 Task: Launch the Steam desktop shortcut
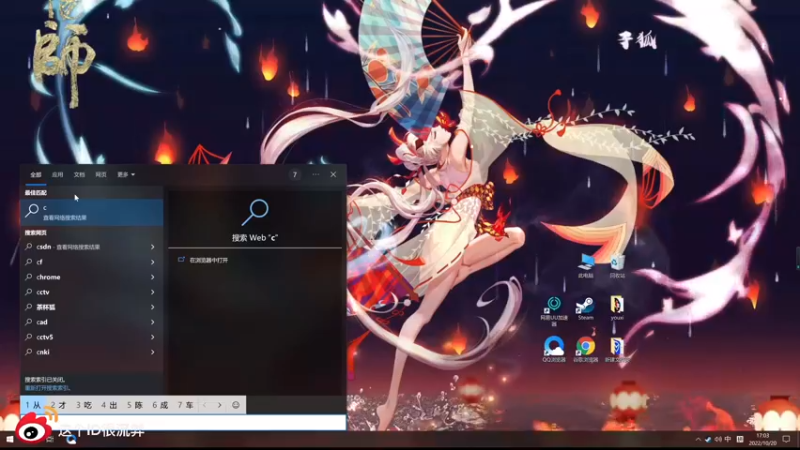tap(585, 308)
